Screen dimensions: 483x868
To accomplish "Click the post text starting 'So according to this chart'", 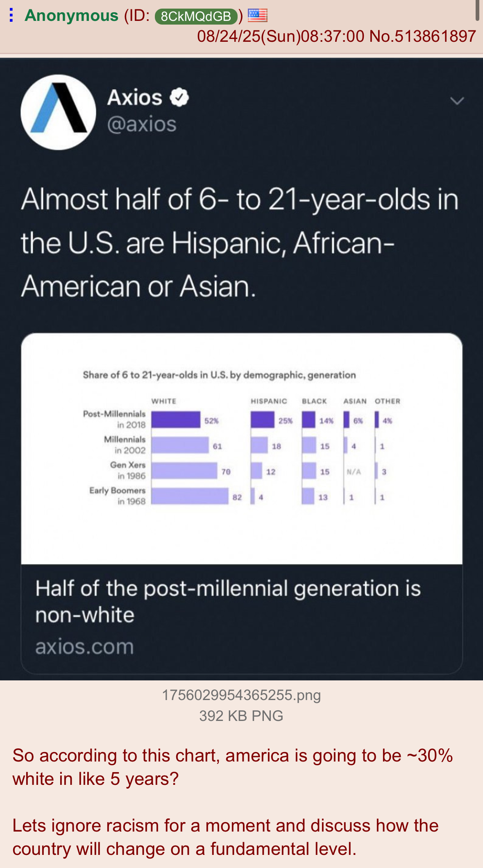I will (x=232, y=767).
